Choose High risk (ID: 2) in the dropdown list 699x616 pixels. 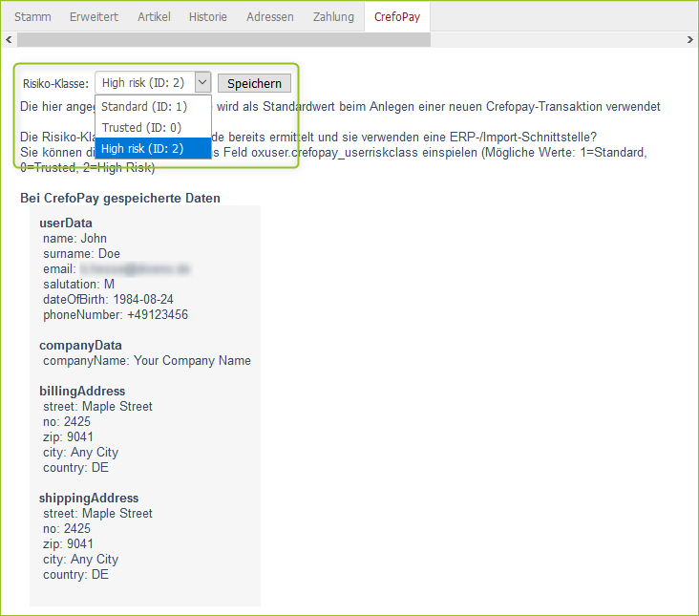[x=153, y=148]
